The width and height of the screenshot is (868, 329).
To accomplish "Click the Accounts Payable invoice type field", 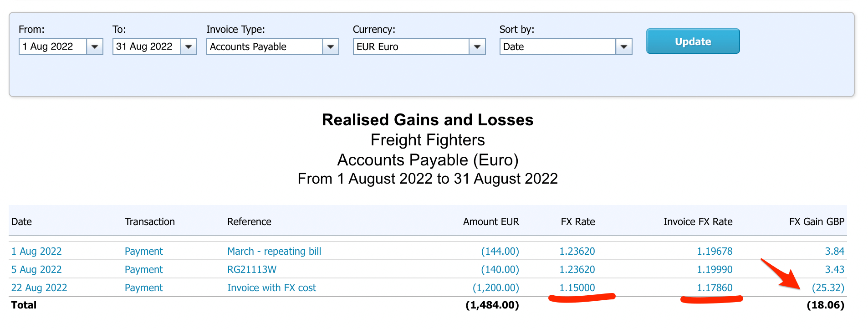I will click(x=264, y=47).
